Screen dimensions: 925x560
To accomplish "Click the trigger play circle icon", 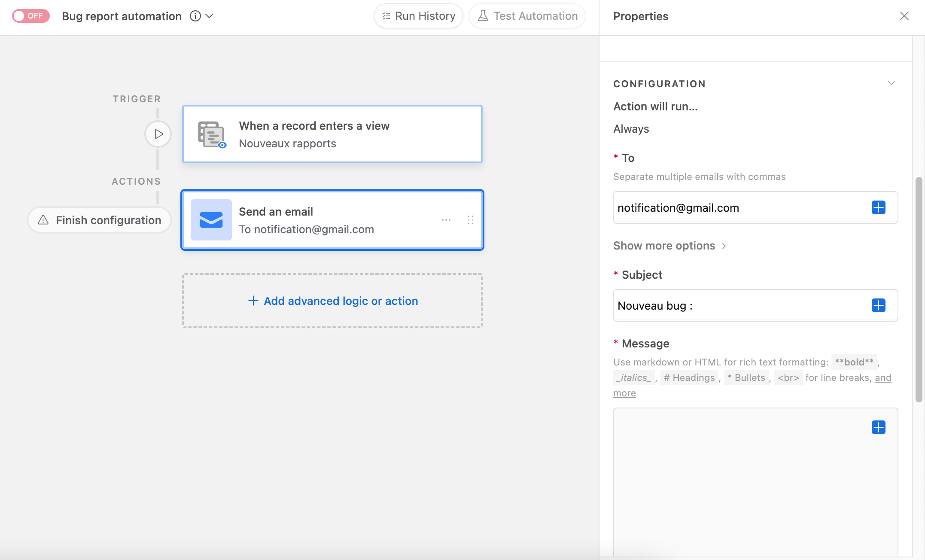I will pyautogui.click(x=158, y=134).
